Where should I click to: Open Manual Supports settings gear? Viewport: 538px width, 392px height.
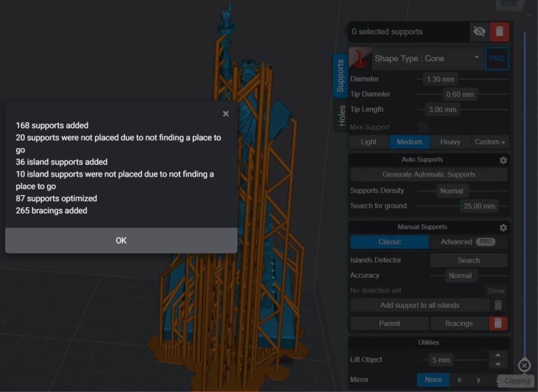tap(503, 227)
